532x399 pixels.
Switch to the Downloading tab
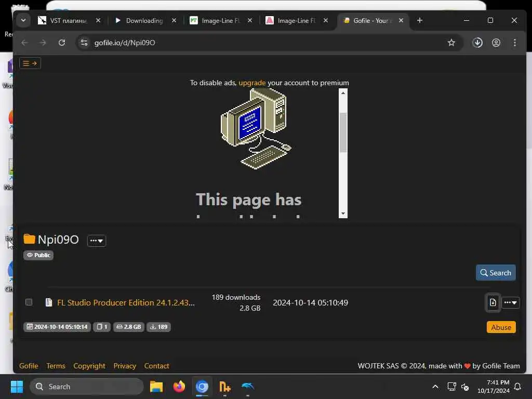tap(145, 21)
